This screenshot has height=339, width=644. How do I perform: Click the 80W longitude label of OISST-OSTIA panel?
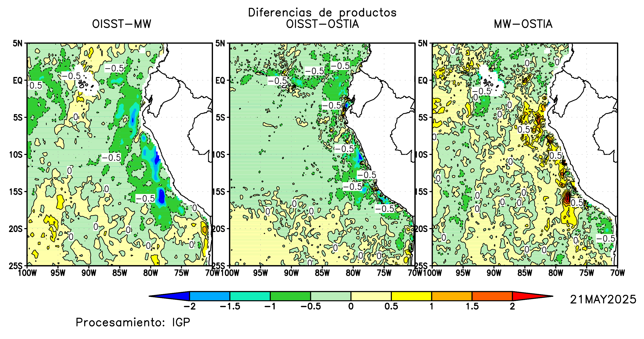(353, 273)
